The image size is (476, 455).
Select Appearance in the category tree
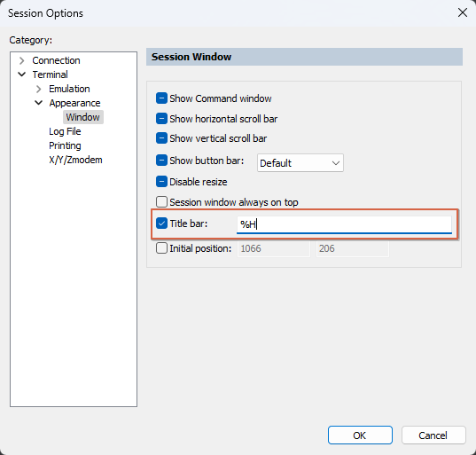click(74, 103)
